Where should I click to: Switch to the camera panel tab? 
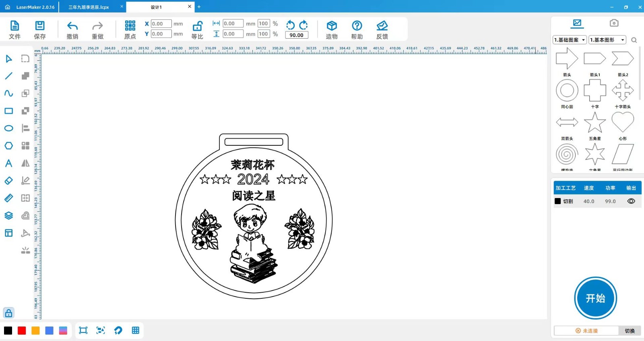[614, 23]
